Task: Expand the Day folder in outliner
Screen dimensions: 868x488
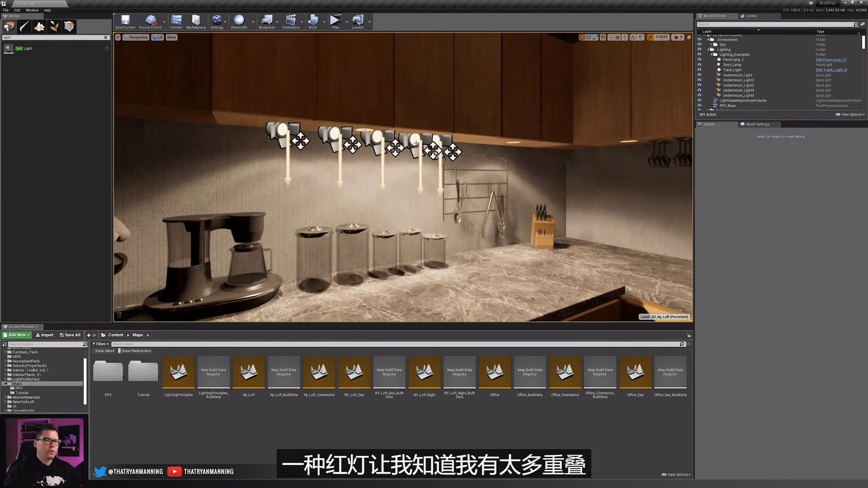Action: [711, 45]
